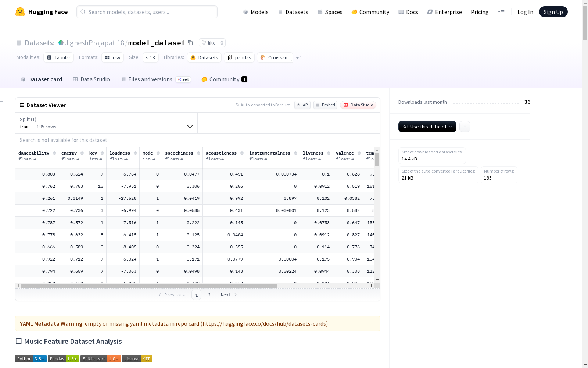Open the three-dot more options button
The height and width of the screenshot is (368, 588).
[465, 127]
